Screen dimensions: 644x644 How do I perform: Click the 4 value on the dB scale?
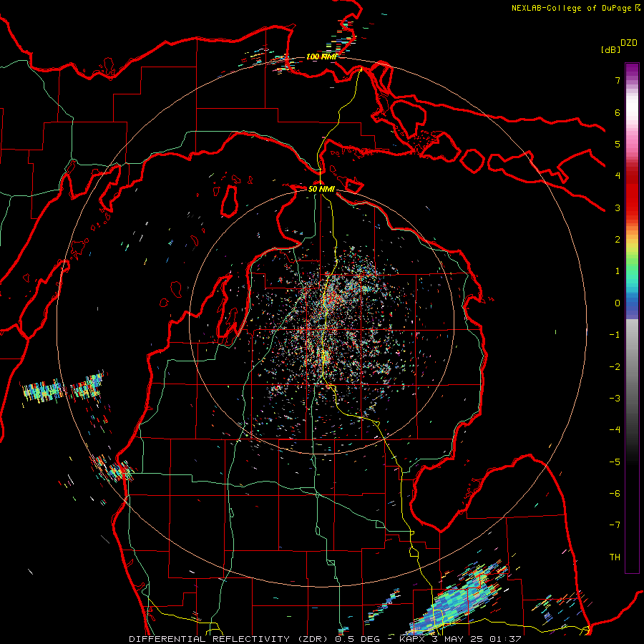[618, 176]
